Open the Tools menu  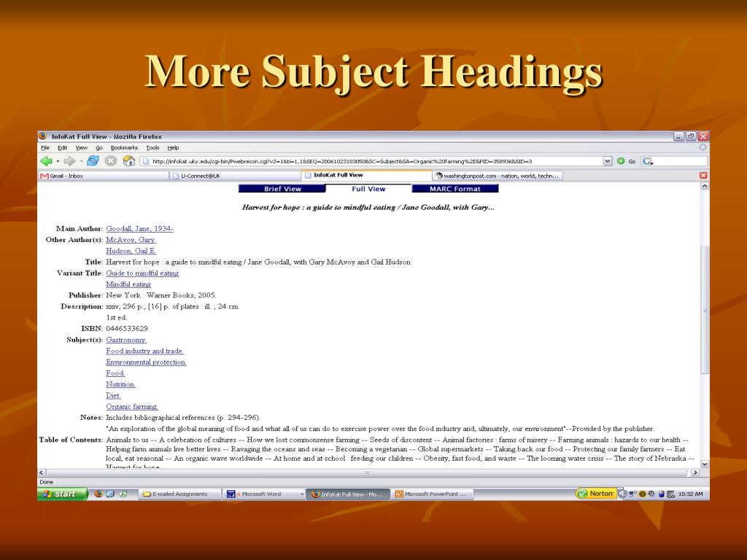click(x=152, y=147)
